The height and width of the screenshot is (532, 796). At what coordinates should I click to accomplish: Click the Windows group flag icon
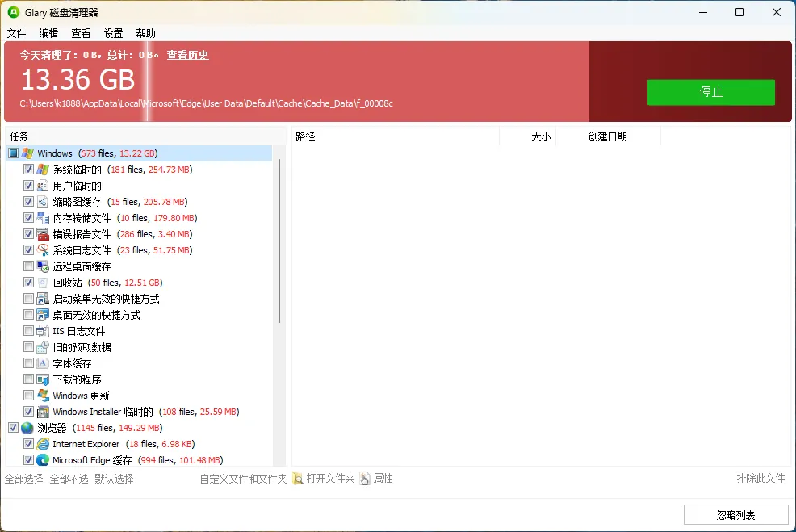pos(27,153)
